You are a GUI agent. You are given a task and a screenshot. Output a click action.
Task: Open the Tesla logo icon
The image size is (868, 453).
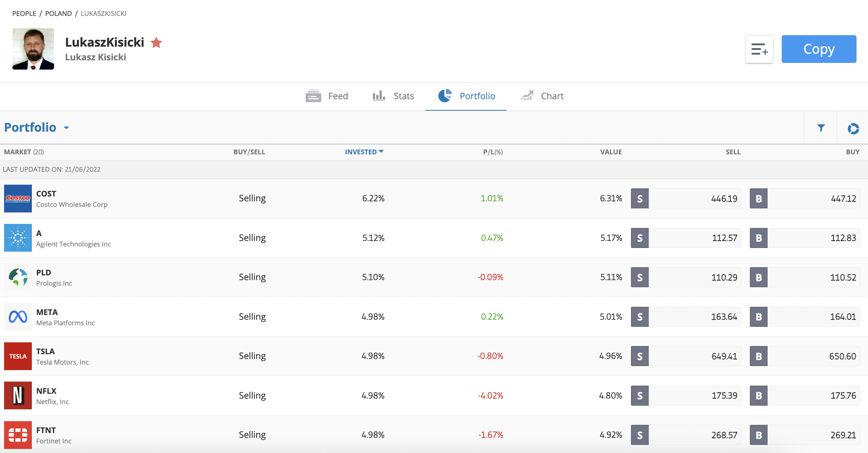point(18,356)
